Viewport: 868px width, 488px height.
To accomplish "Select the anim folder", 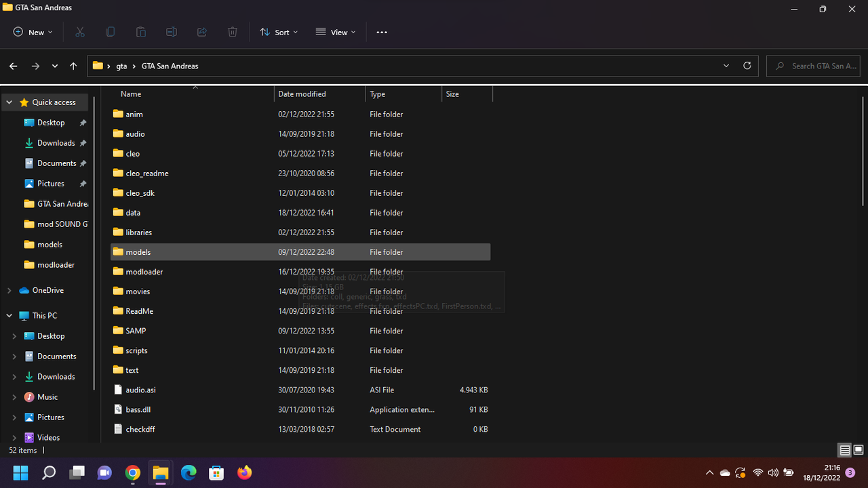I will (300, 114).
